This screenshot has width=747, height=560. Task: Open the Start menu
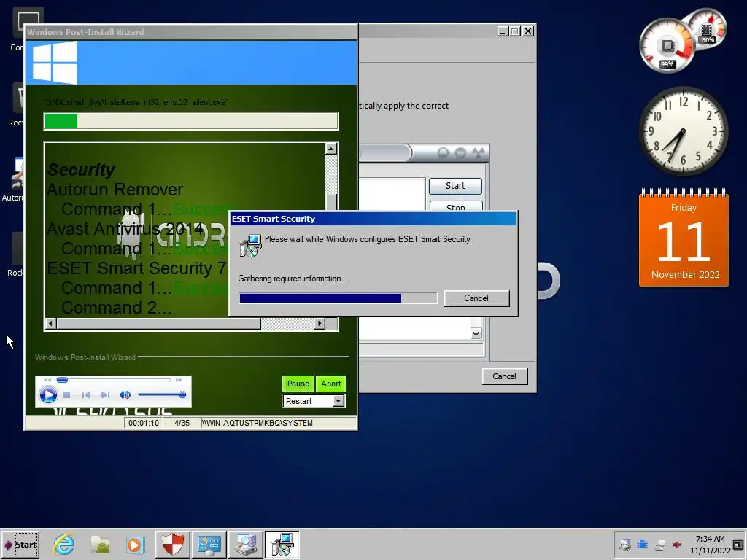20,544
